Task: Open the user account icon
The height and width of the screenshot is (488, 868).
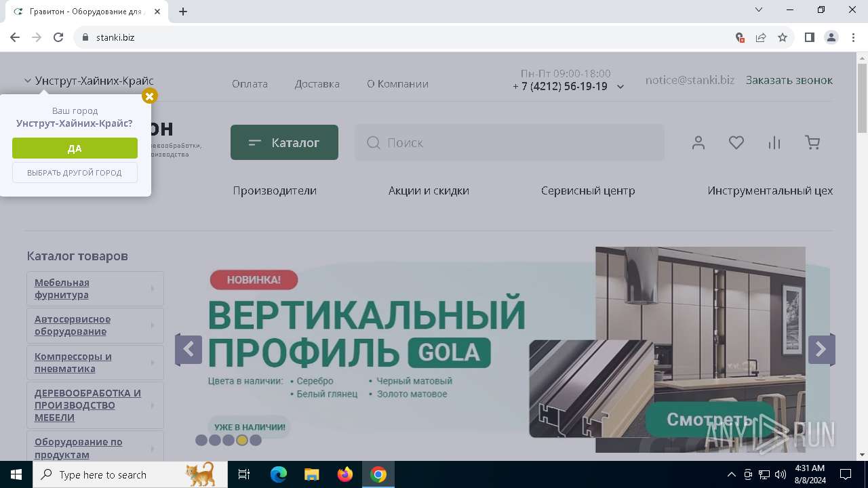Action: tap(698, 142)
